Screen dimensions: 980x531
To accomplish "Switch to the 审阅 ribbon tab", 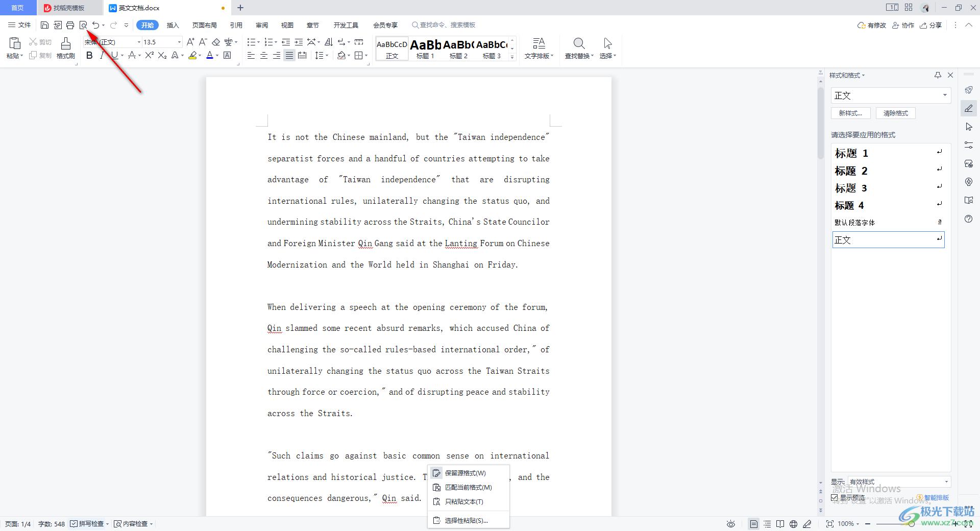I will tap(262, 25).
